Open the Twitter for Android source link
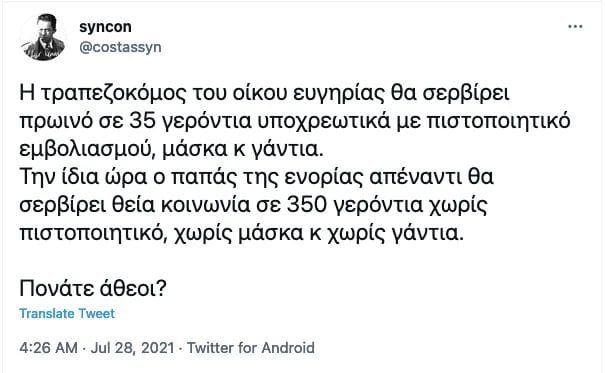Viewport: 605px width, 373px height. pyautogui.click(x=251, y=348)
